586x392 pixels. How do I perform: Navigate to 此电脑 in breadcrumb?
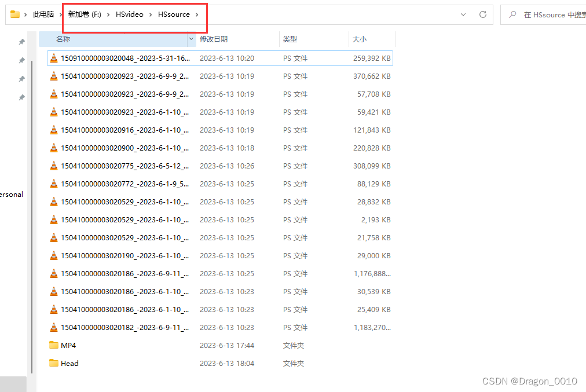click(43, 14)
